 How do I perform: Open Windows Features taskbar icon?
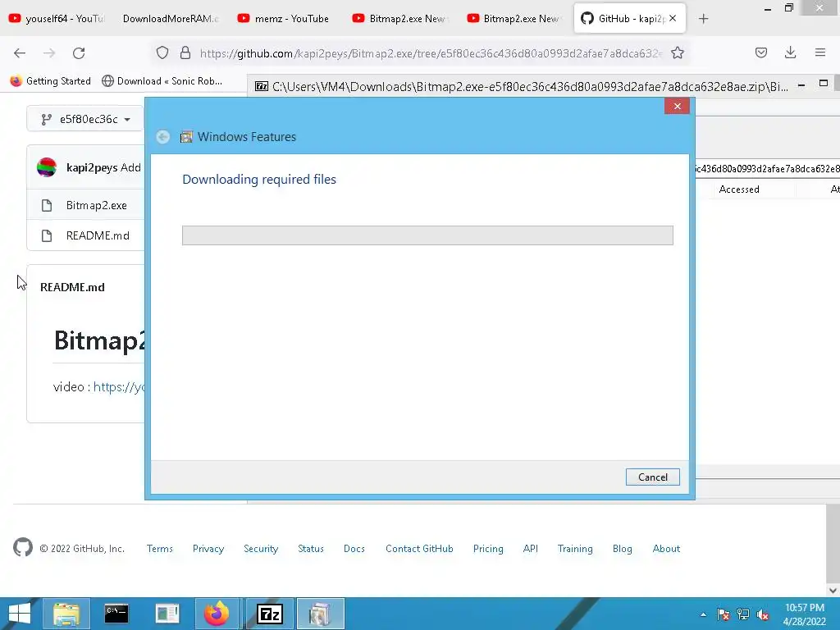point(321,614)
